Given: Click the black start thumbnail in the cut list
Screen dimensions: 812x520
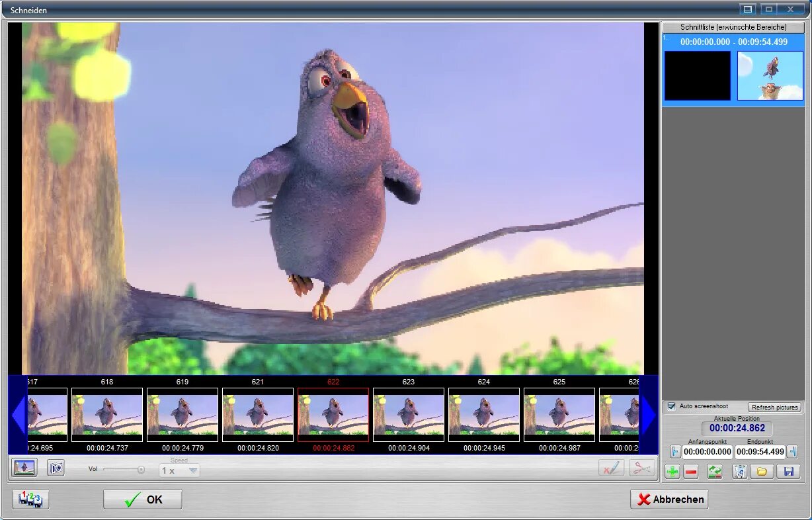Looking at the screenshot, I should 698,75.
